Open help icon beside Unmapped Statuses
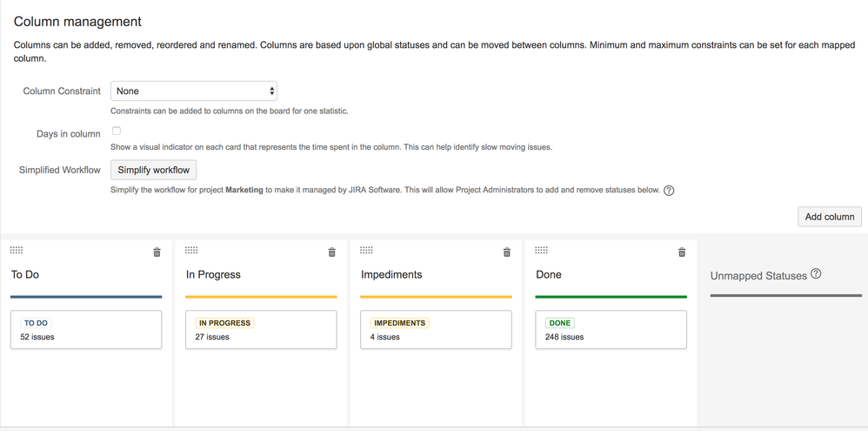 pos(816,273)
